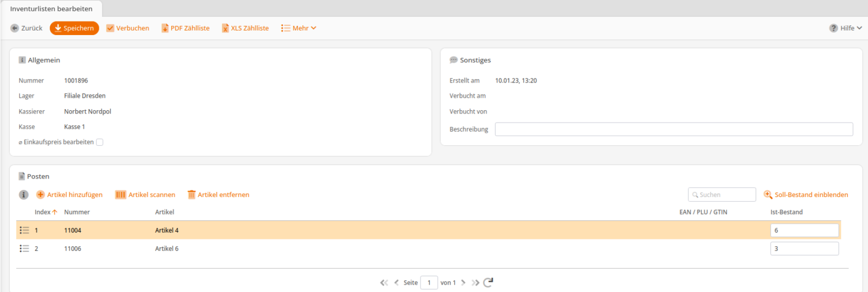
Task: Click the refresh icon in pagination
Action: [488, 282]
